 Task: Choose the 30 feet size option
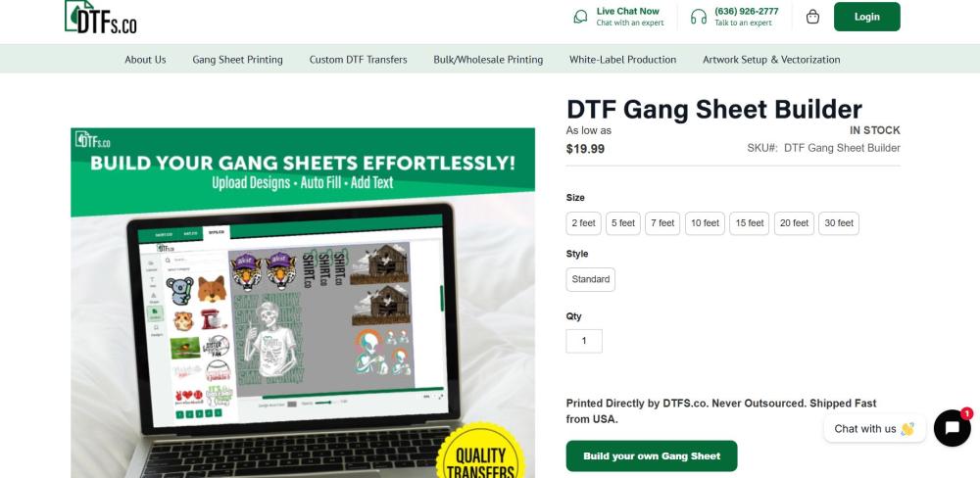tap(839, 223)
